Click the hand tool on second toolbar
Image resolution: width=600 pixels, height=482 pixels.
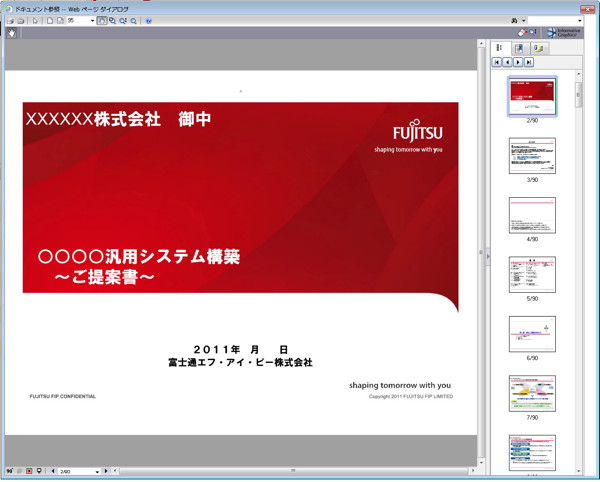click(x=11, y=33)
